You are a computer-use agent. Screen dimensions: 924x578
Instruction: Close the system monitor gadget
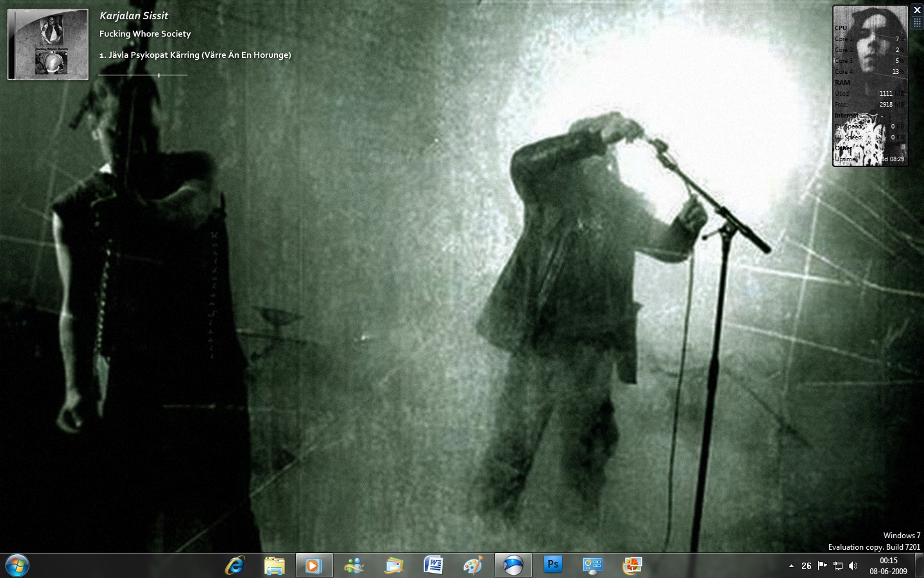917,10
